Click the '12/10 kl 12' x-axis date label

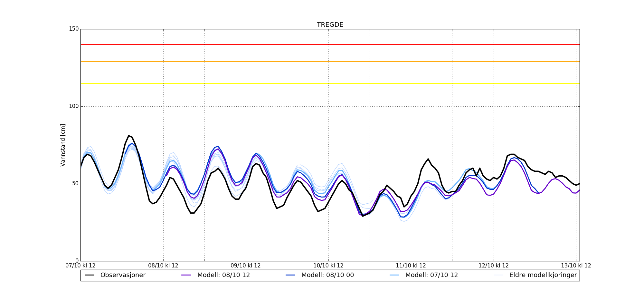click(494, 266)
